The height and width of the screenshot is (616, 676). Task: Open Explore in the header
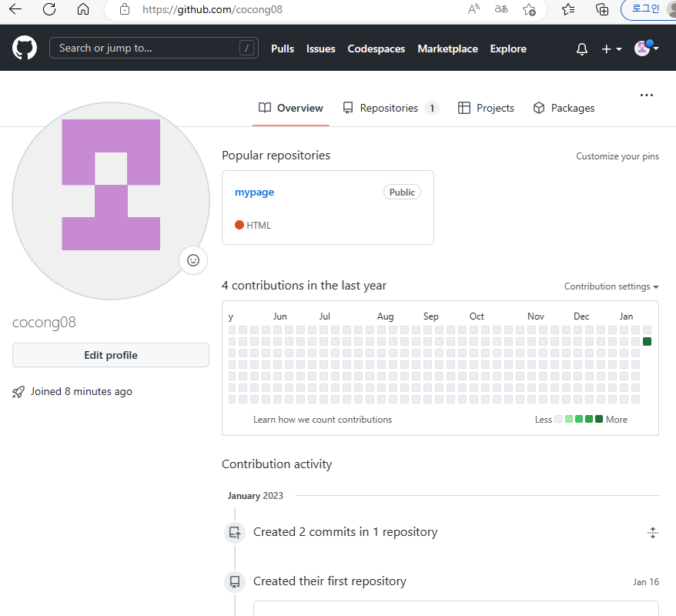[x=508, y=49]
